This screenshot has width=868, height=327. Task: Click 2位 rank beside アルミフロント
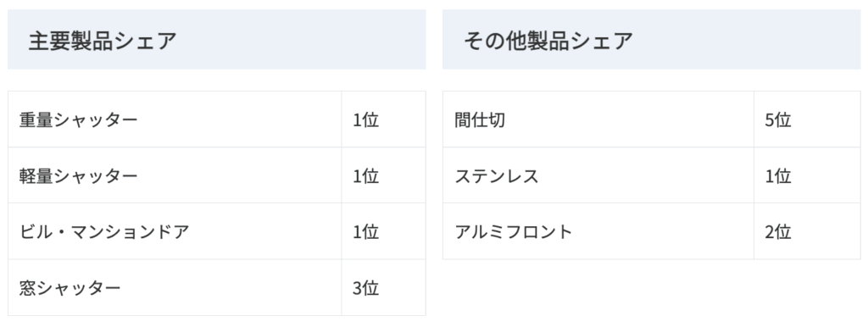pos(778,232)
